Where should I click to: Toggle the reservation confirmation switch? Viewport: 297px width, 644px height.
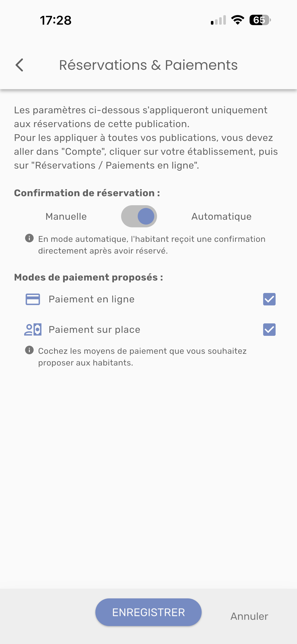(x=139, y=216)
